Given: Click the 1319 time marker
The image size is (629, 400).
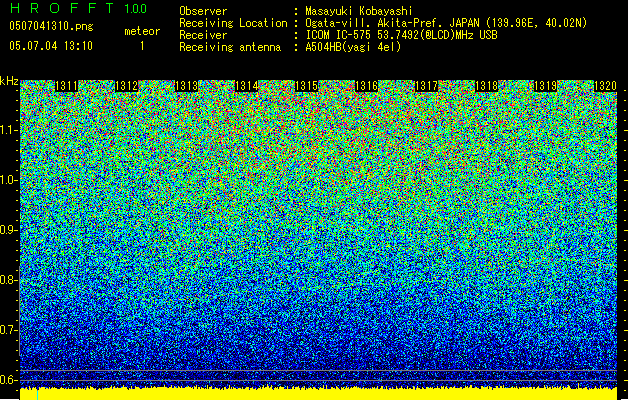Looking at the screenshot, I should [546, 86].
